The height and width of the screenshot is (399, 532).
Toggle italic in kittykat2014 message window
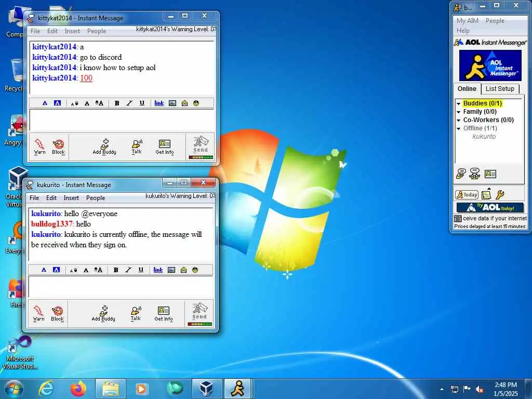pyautogui.click(x=129, y=103)
